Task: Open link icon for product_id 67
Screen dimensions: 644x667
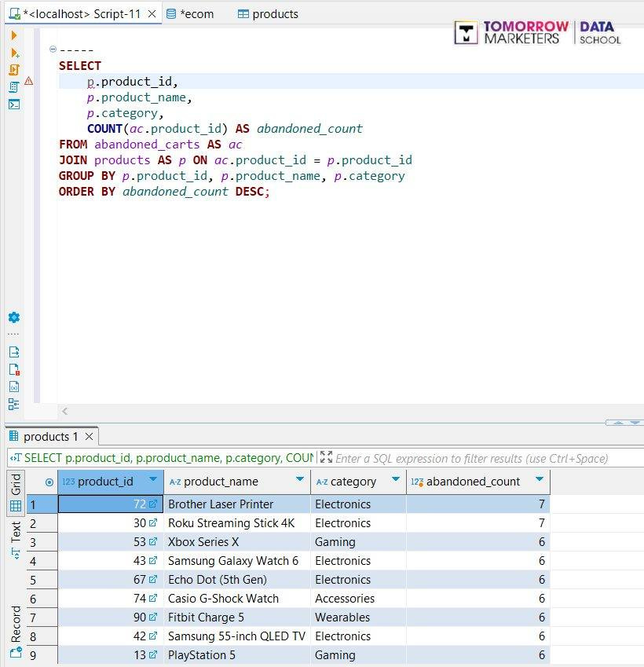Action: (153, 579)
